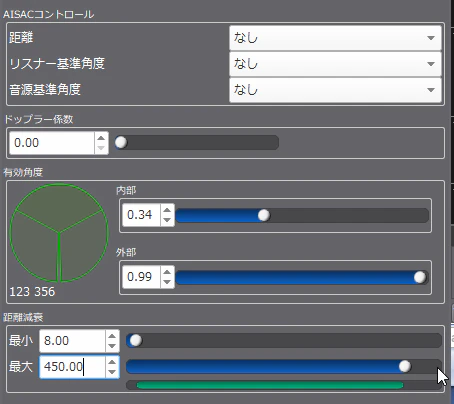454x404 pixels.
Task: Increase 内部 angle with up arrow
Action: 167,210
